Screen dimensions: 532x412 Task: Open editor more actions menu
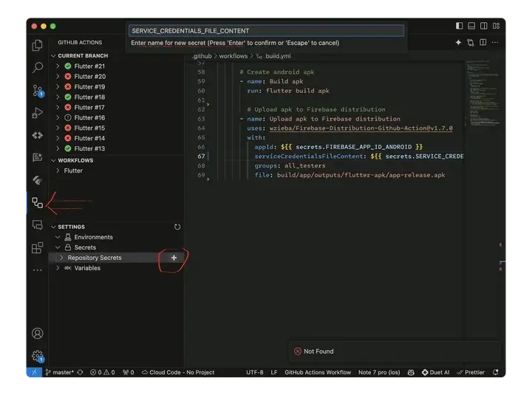[x=495, y=42]
